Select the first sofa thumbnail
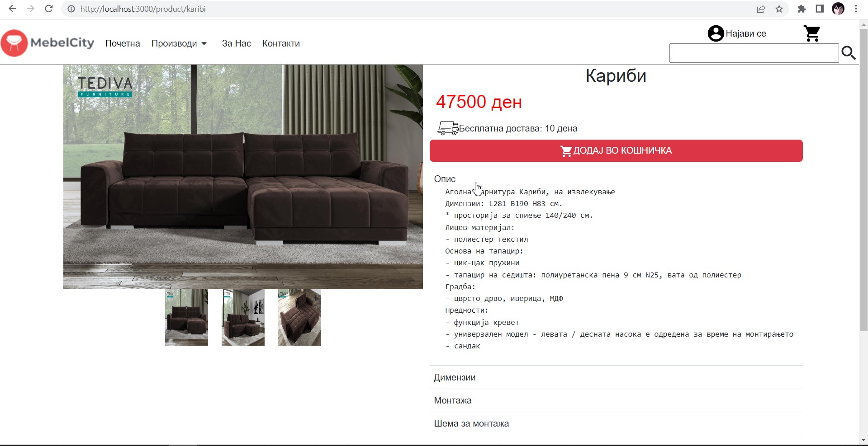The height and width of the screenshot is (446, 868). pyautogui.click(x=186, y=317)
